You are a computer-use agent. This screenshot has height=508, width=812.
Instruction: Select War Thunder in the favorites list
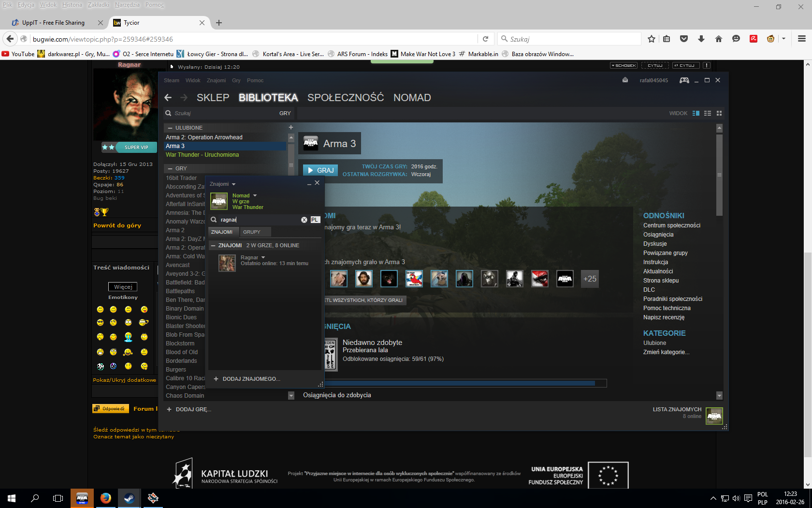pos(202,155)
